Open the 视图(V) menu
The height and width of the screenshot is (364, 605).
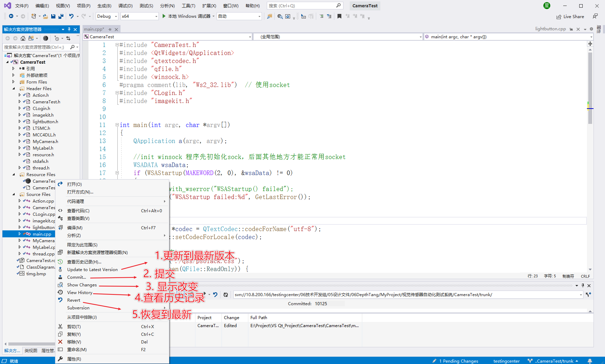(62, 6)
